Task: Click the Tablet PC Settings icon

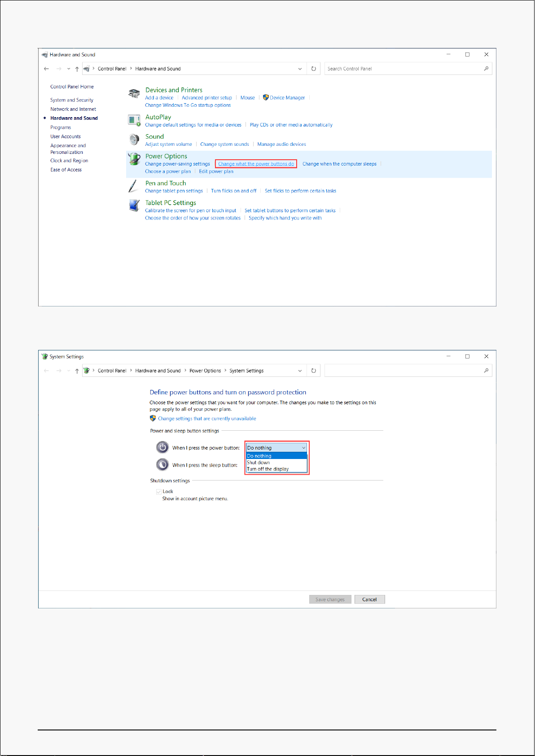Action: 134,206
